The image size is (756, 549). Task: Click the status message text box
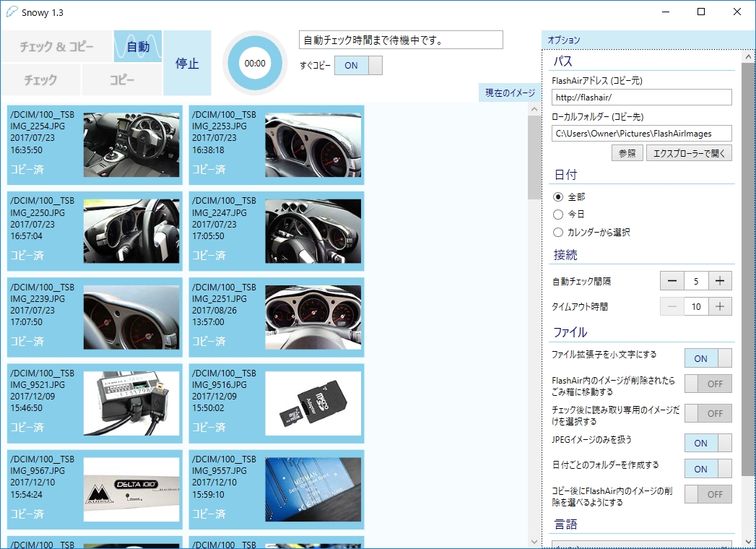pos(401,40)
